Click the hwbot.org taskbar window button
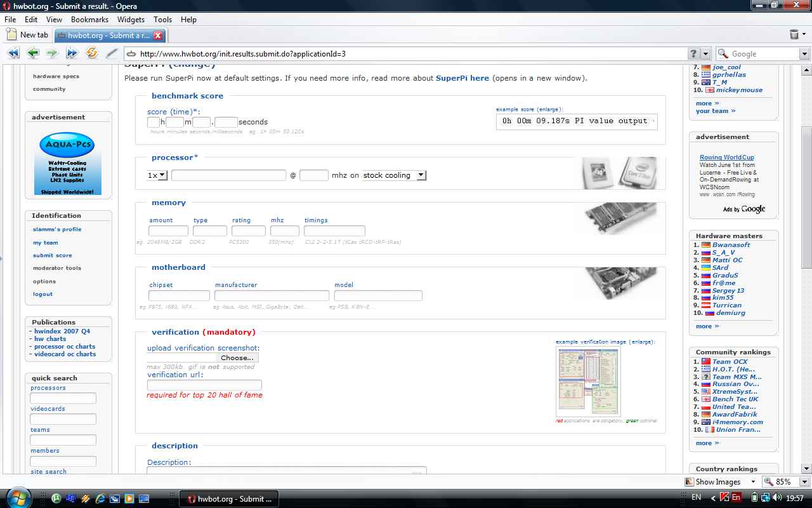This screenshot has height=508, width=812. 229,498
